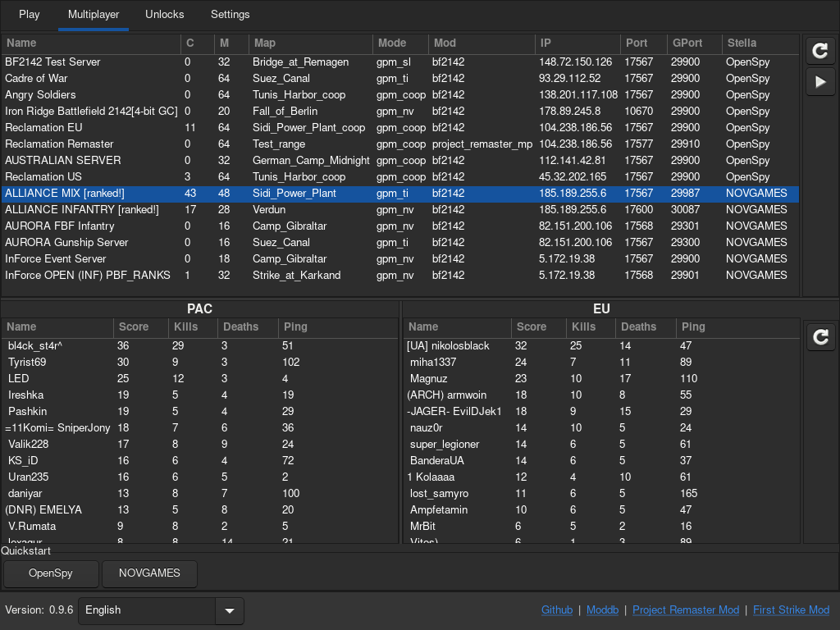The width and height of the screenshot is (840, 630).
Task: Sort EU players by Ping column
Action: coord(737,327)
